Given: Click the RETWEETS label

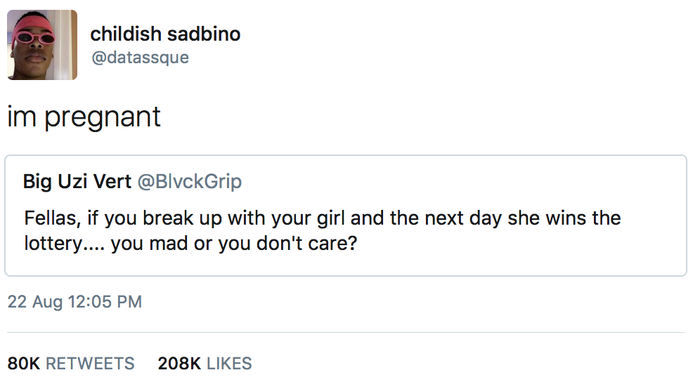Looking at the screenshot, I should 90,364.
